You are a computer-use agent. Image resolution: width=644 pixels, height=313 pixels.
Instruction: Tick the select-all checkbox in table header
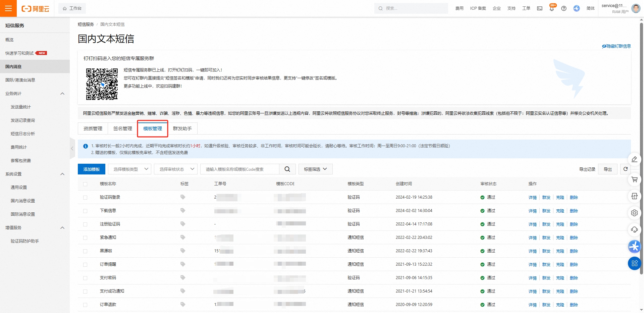pos(85,184)
